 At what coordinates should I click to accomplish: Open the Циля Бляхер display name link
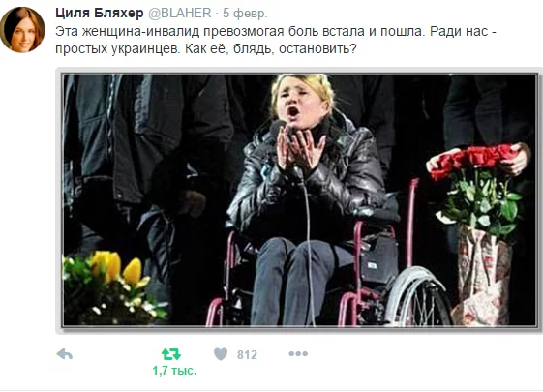(x=100, y=14)
